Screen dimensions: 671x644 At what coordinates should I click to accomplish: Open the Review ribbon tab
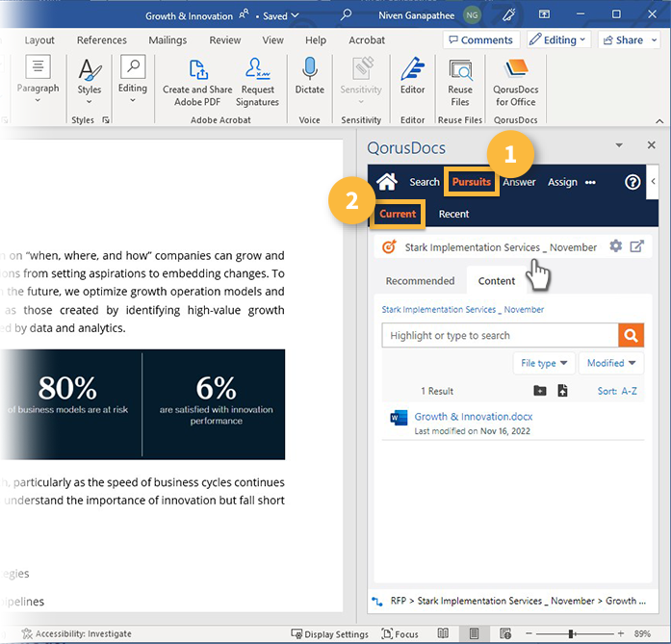[224, 40]
